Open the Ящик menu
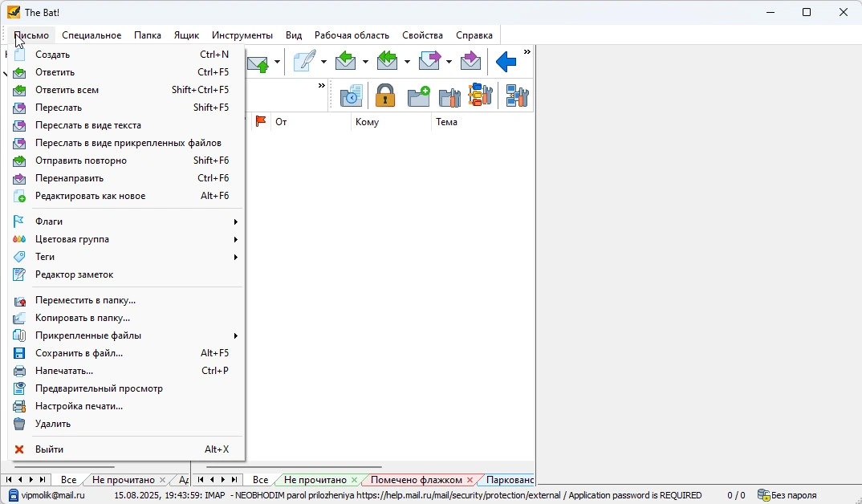Screen dimensions: 862x504 186,35
